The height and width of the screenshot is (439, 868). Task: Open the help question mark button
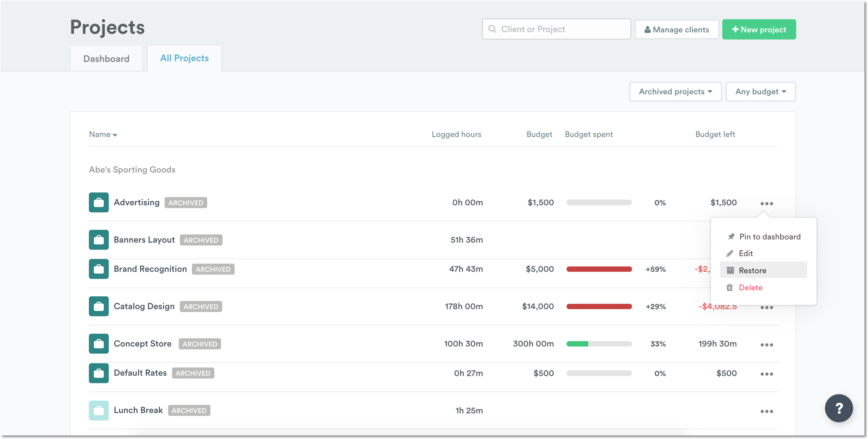pyautogui.click(x=839, y=408)
